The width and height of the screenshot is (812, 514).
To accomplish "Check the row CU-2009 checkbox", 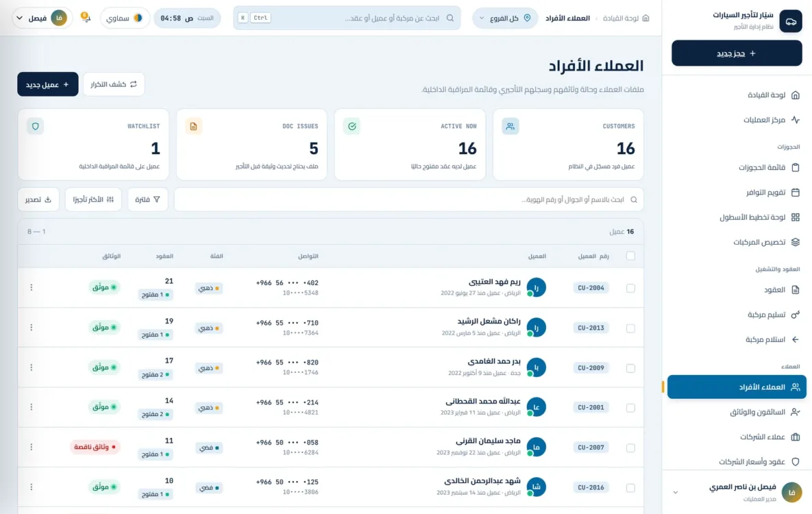I will click(630, 368).
